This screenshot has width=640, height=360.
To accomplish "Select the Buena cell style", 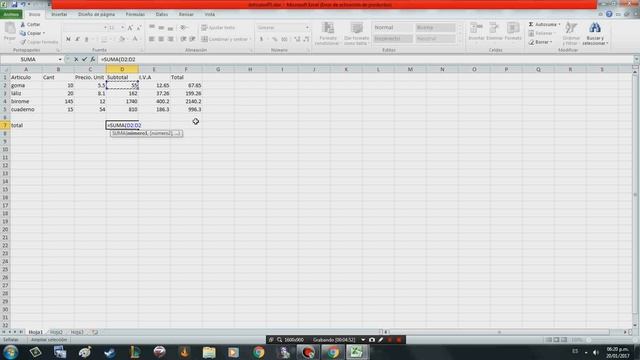I will (436, 27).
